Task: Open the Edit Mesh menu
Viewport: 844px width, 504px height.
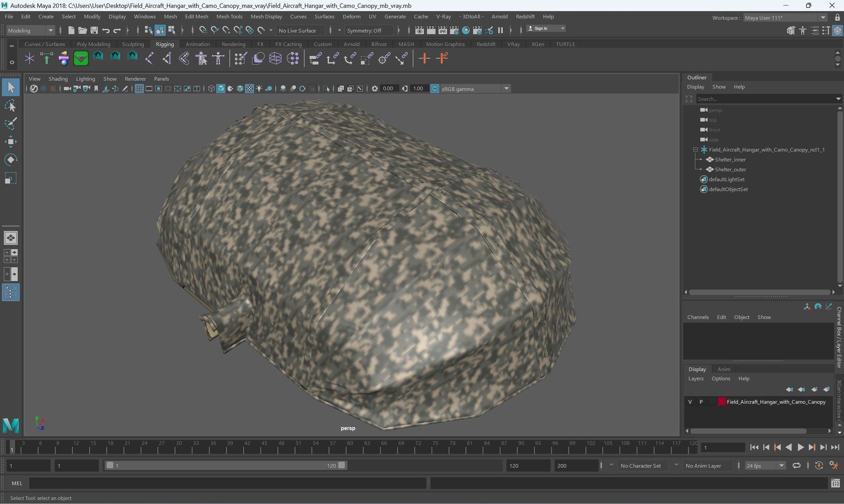Action: (197, 16)
